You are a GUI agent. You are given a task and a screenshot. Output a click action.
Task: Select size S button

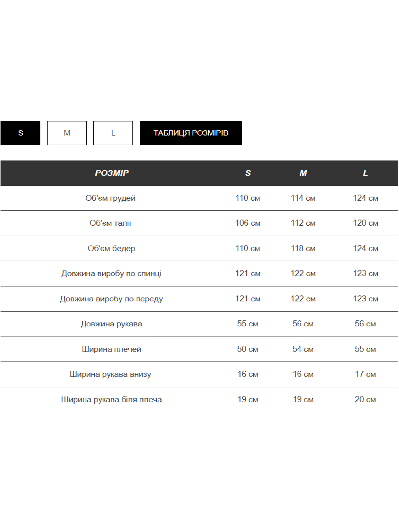(x=20, y=133)
